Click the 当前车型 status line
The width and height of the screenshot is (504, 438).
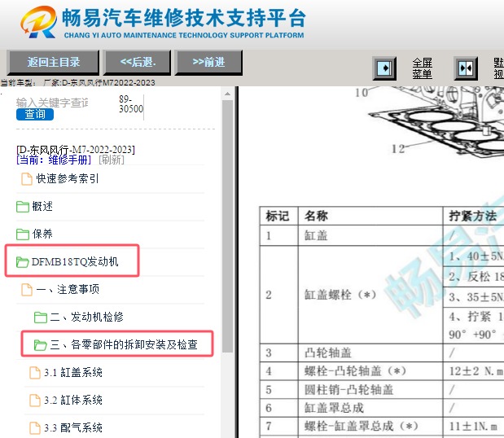77,82
